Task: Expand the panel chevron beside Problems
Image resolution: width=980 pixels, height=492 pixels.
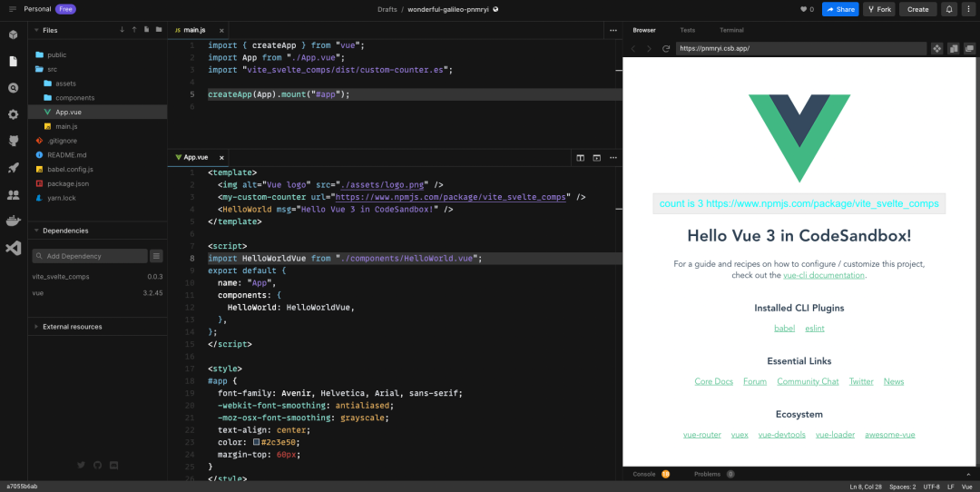Action: [x=969, y=475]
